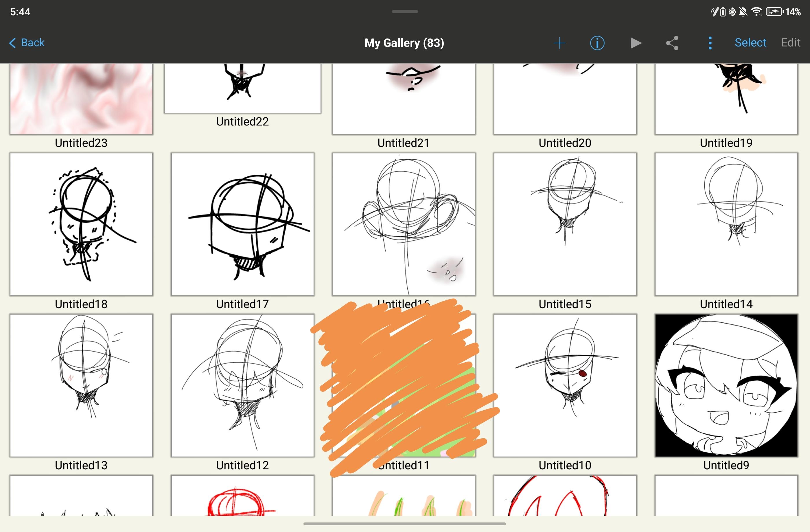This screenshot has width=810, height=532.
Task: Open the three-dot more options menu
Action: (710, 43)
